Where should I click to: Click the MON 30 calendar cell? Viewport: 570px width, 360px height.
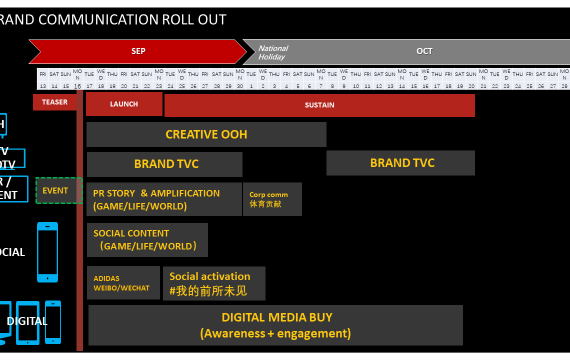[240, 79]
